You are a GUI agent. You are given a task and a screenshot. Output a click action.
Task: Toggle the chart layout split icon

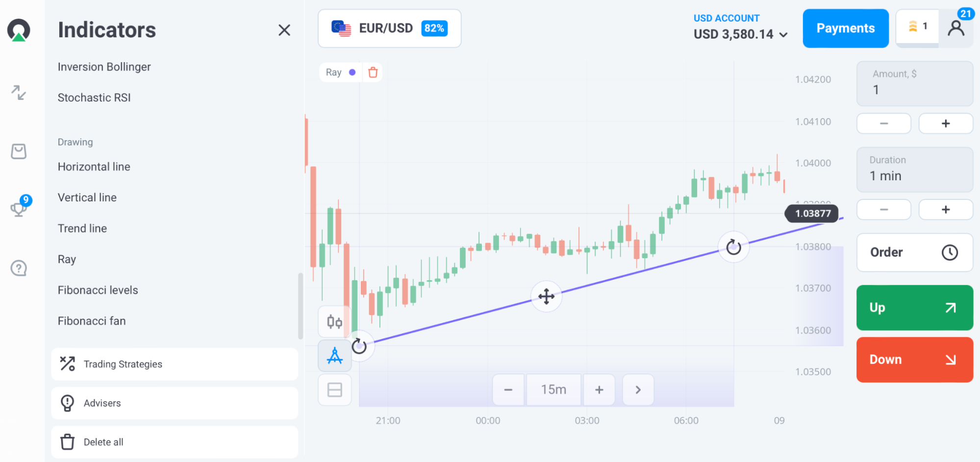tap(335, 390)
